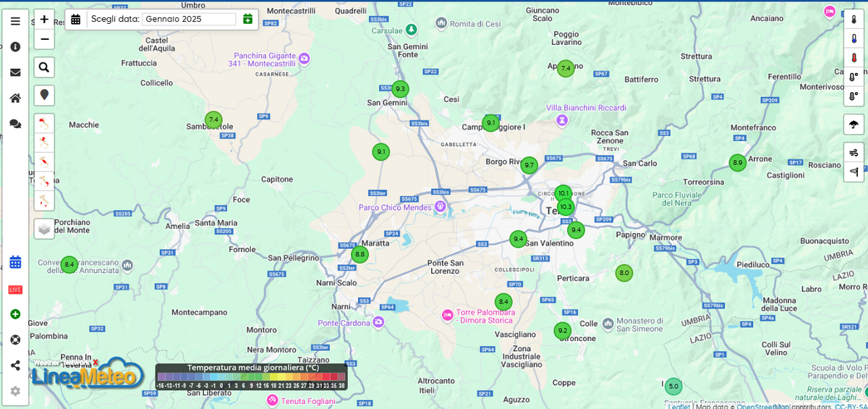868x409 pixels.
Task: Click the green calendar-plus button
Action: click(248, 19)
